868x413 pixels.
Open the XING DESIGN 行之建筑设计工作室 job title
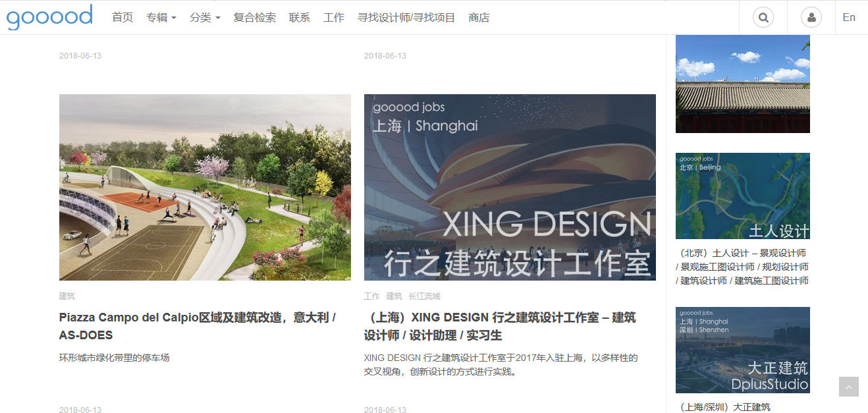click(500, 326)
